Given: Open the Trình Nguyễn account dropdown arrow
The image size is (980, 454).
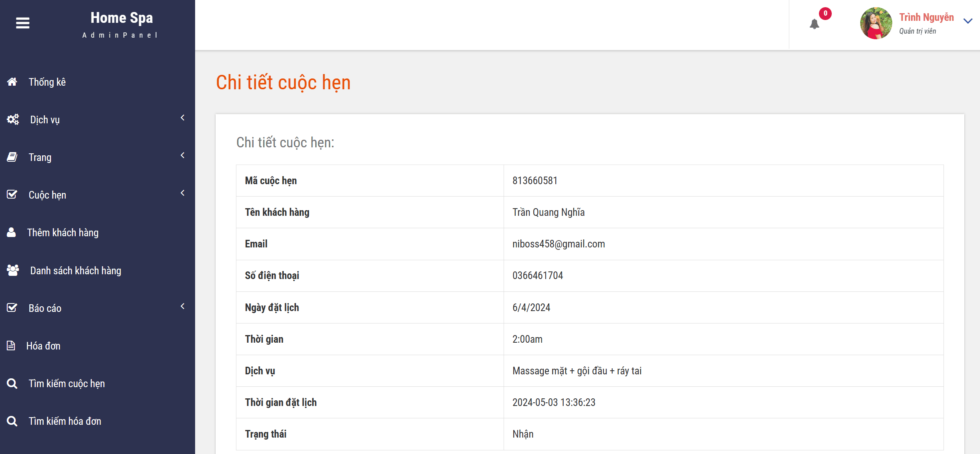Looking at the screenshot, I should tap(968, 21).
